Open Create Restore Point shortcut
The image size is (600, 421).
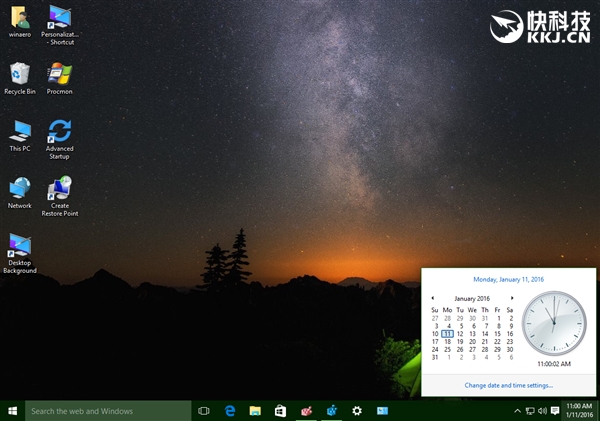60,196
